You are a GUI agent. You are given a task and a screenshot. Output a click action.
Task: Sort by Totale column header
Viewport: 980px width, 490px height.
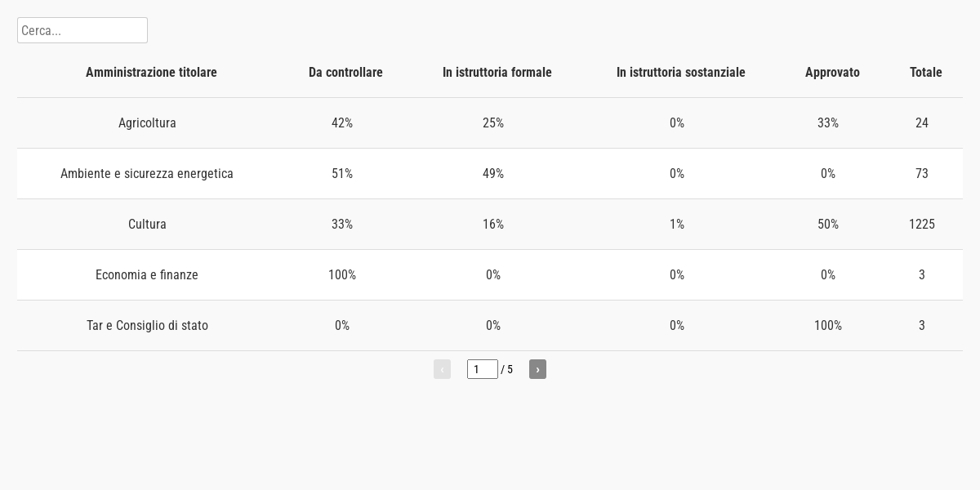(925, 73)
